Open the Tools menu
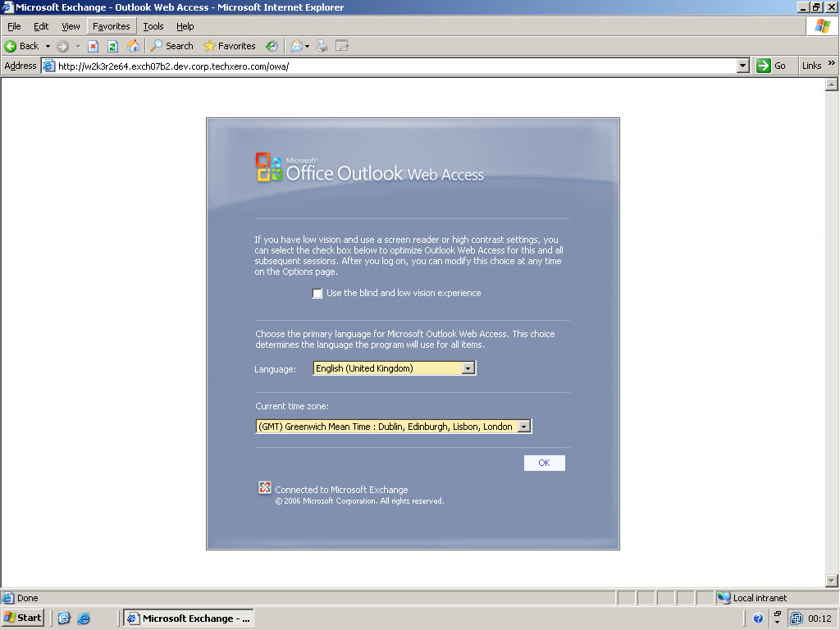The image size is (840, 630). click(x=153, y=26)
